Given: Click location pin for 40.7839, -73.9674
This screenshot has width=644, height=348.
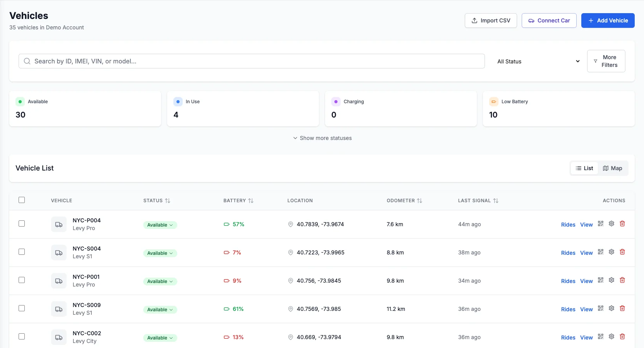Looking at the screenshot, I should (291, 224).
